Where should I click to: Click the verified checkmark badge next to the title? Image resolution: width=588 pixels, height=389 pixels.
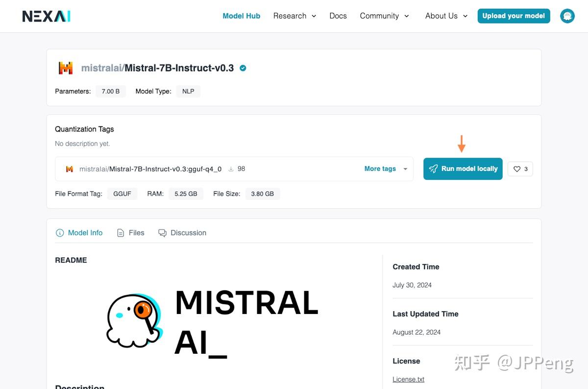pyautogui.click(x=243, y=68)
